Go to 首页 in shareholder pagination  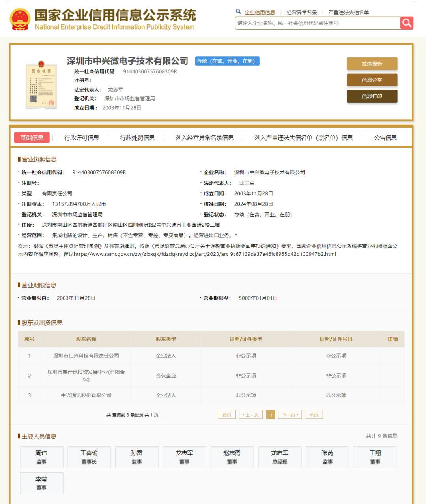pos(227,414)
